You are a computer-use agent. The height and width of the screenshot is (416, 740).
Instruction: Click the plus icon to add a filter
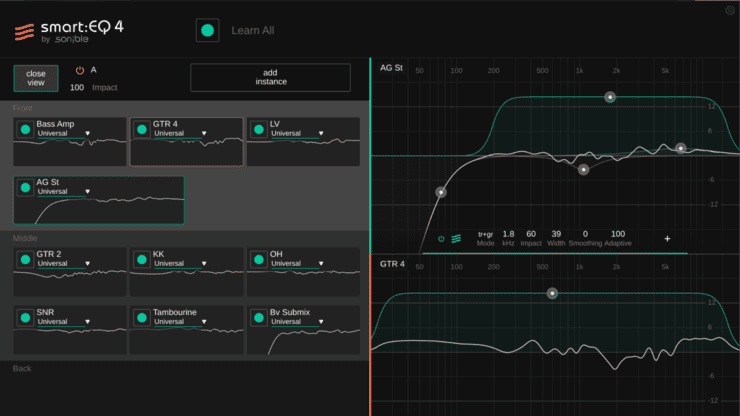pyautogui.click(x=667, y=239)
